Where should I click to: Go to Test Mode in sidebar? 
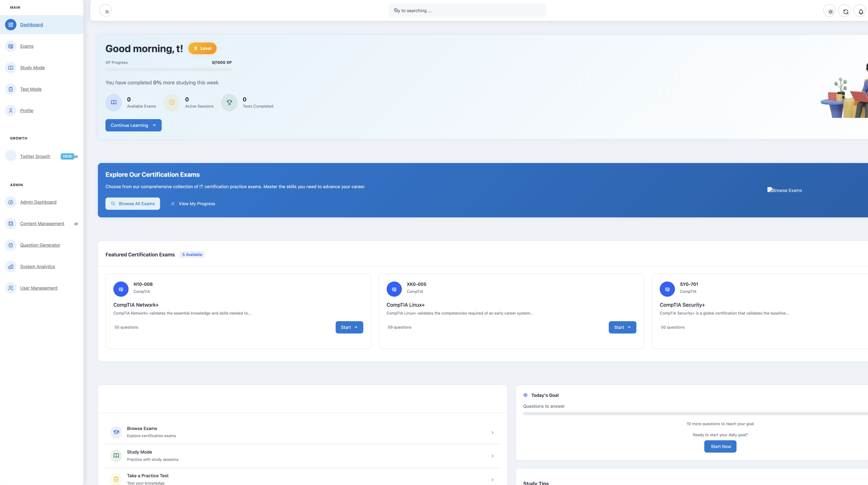[x=31, y=89]
